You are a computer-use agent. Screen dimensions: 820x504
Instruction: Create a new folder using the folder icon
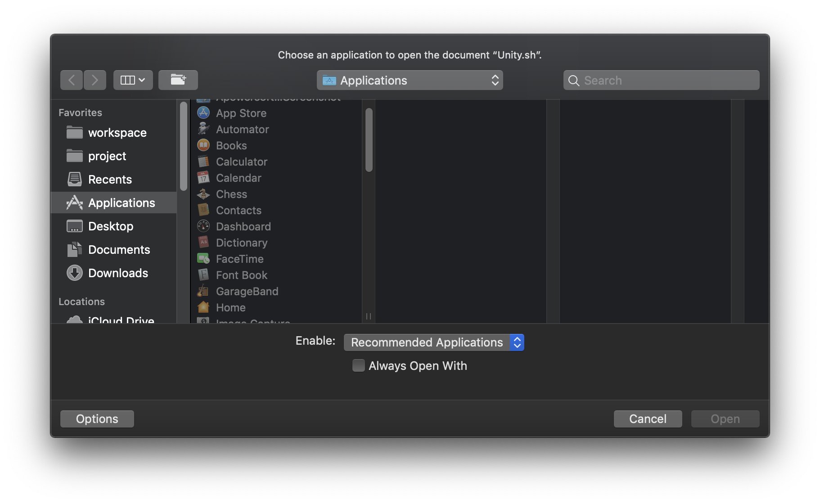pyautogui.click(x=178, y=80)
